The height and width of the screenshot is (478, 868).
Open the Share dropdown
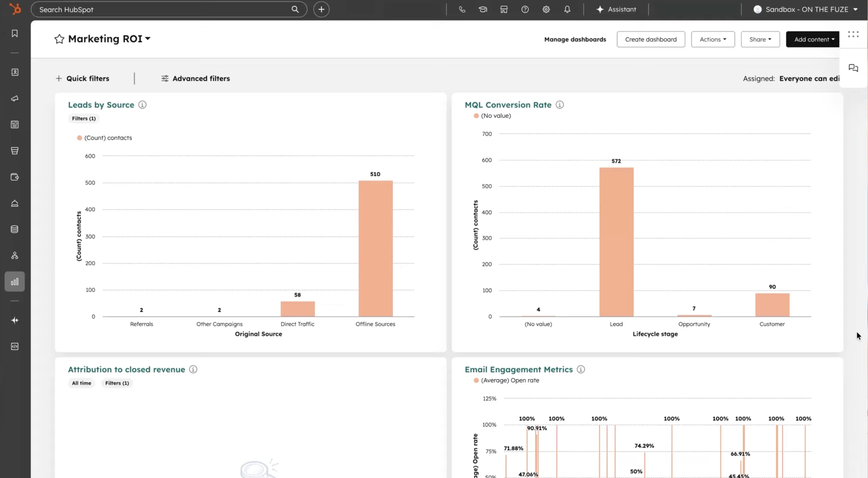point(760,40)
